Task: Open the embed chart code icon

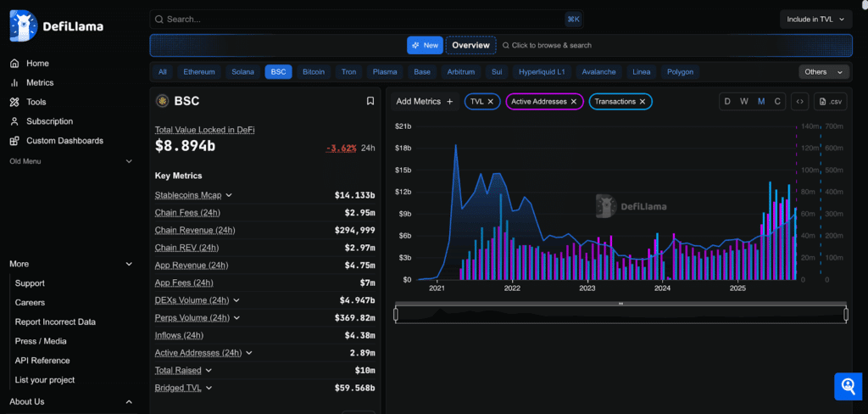Action: pyautogui.click(x=799, y=102)
